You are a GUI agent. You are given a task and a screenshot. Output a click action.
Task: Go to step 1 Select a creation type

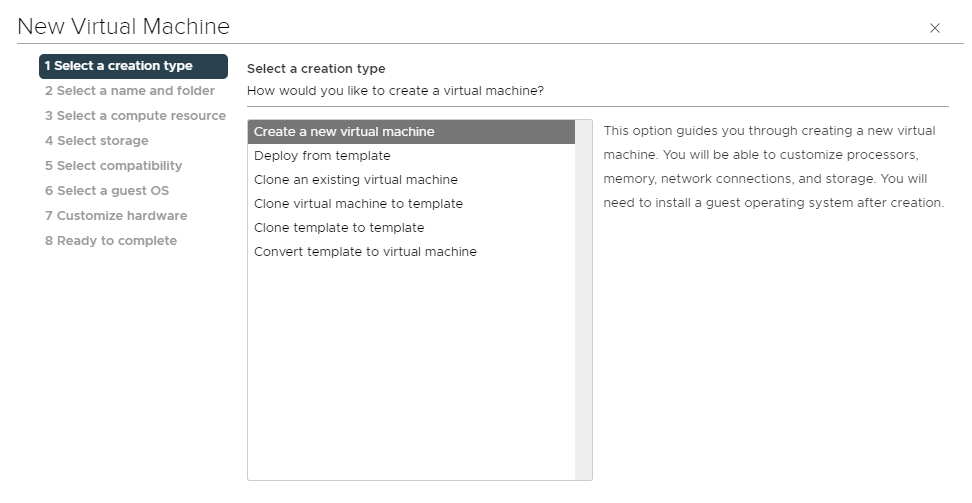click(133, 66)
